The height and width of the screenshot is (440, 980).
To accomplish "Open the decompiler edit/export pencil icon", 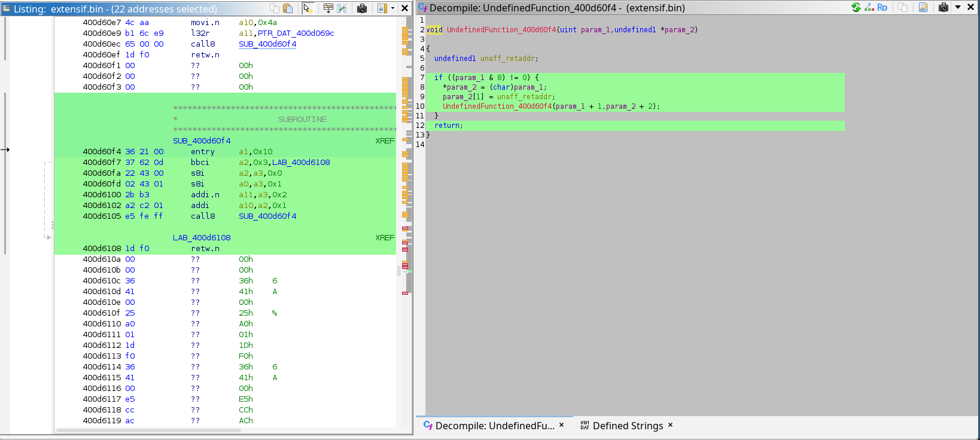I will [x=923, y=7].
